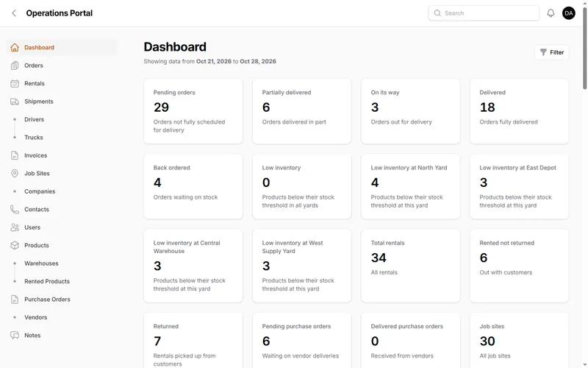Open the Partially delivered card
The width and height of the screenshot is (588, 368).
[302, 111]
